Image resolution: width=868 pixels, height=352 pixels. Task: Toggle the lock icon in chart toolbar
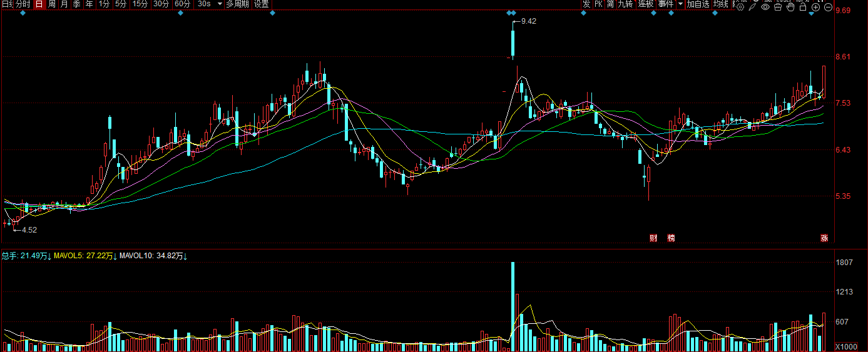803,7
